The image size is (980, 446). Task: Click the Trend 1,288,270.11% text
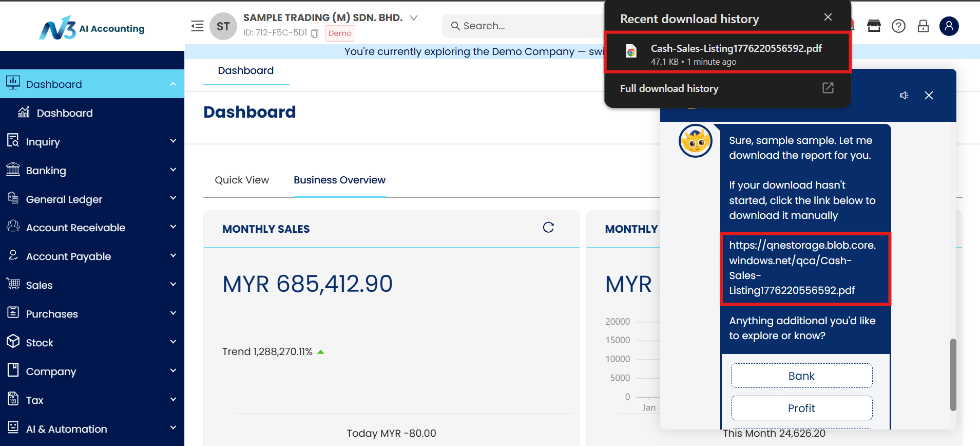pos(267,352)
